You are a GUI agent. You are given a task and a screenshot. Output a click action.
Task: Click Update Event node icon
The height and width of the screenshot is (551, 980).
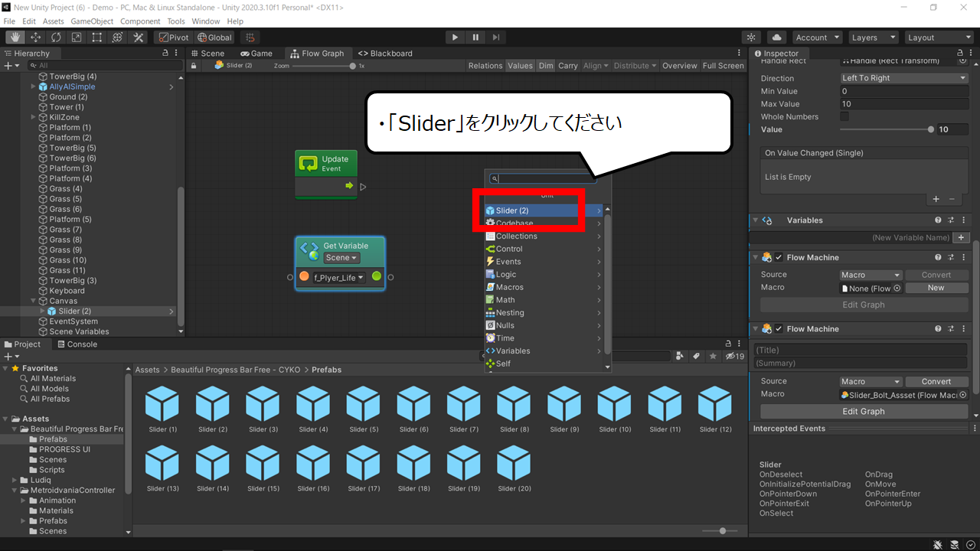point(309,164)
